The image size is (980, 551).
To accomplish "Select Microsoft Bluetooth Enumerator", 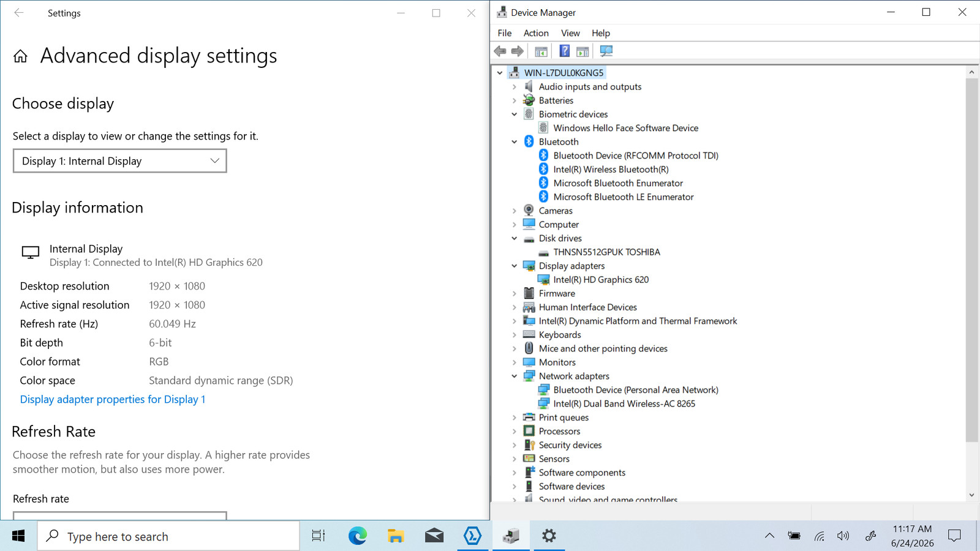I will click(618, 183).
